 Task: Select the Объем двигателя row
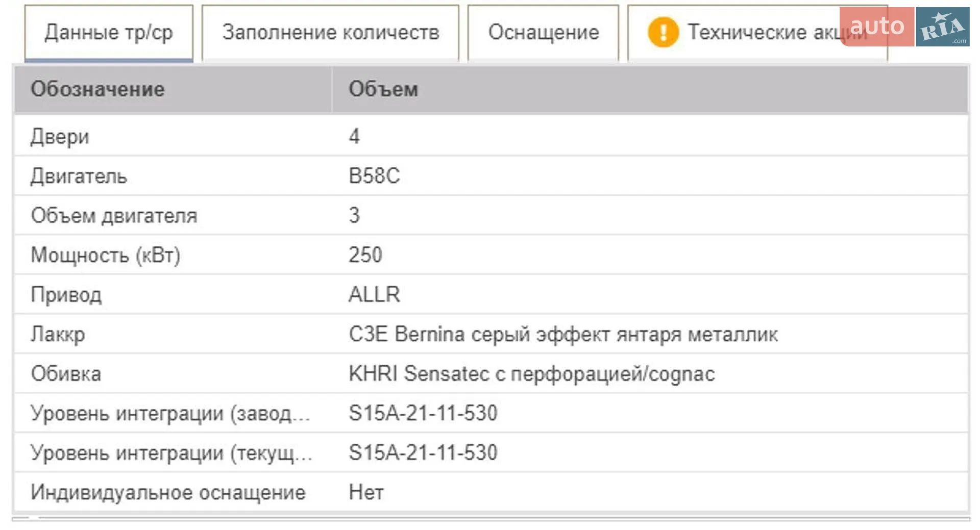[x=491, y=215]
